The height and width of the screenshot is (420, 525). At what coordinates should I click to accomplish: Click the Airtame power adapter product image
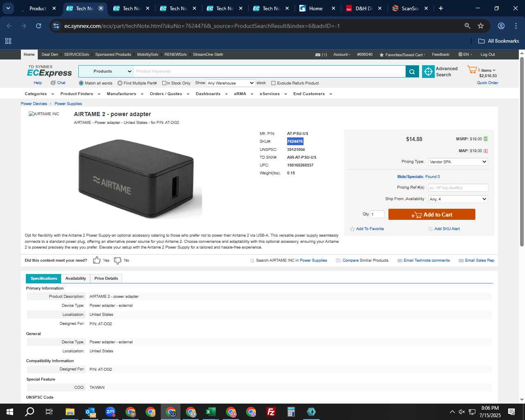point(138,178)
